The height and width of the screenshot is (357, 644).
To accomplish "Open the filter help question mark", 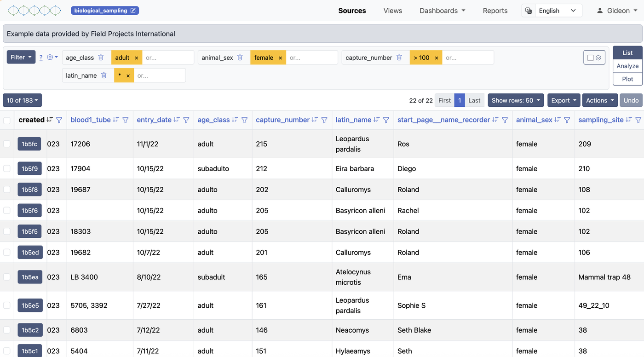I will (40, 57).
